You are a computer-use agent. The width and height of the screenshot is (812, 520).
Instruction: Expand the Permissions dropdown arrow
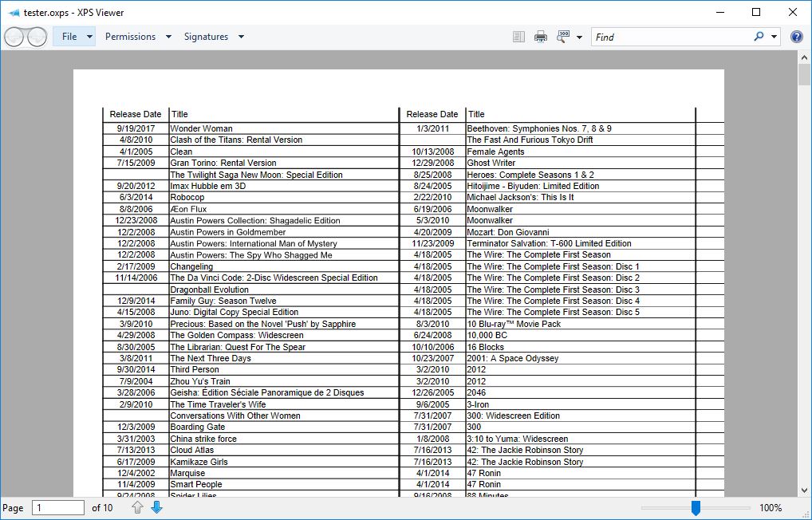click(x=168, y=37)
